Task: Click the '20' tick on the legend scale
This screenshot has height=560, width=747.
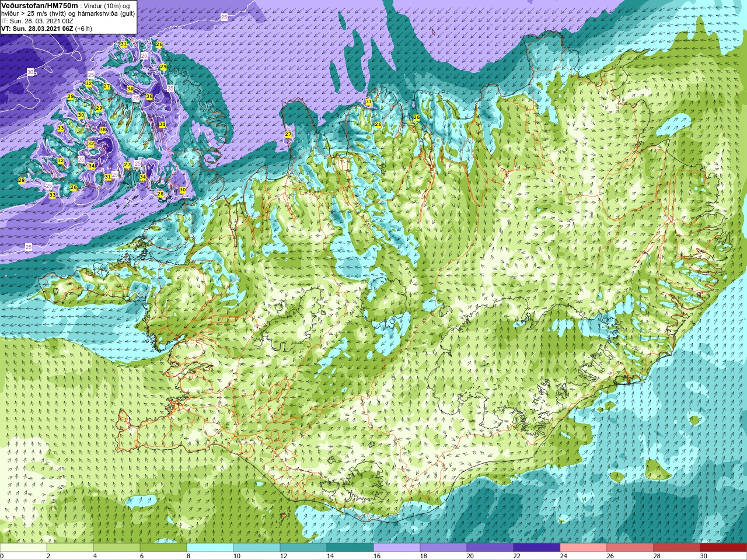Action: [x=470, y=556]
